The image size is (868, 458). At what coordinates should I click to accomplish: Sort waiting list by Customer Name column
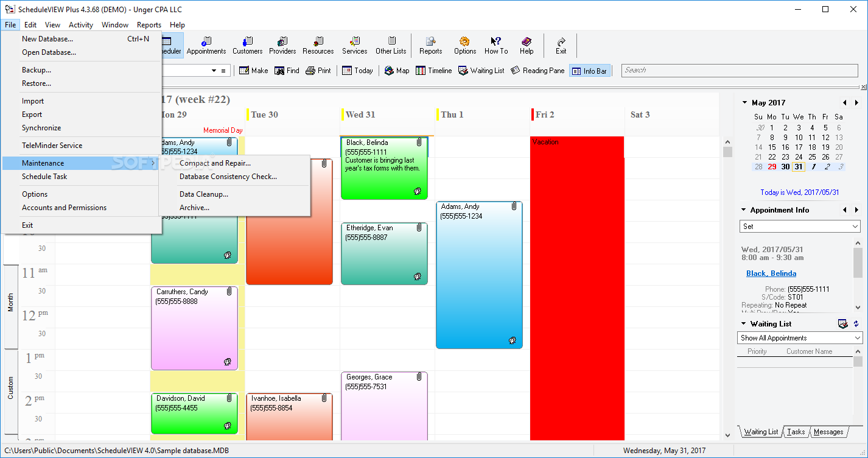pyautogui.click(x=809, y=351)
